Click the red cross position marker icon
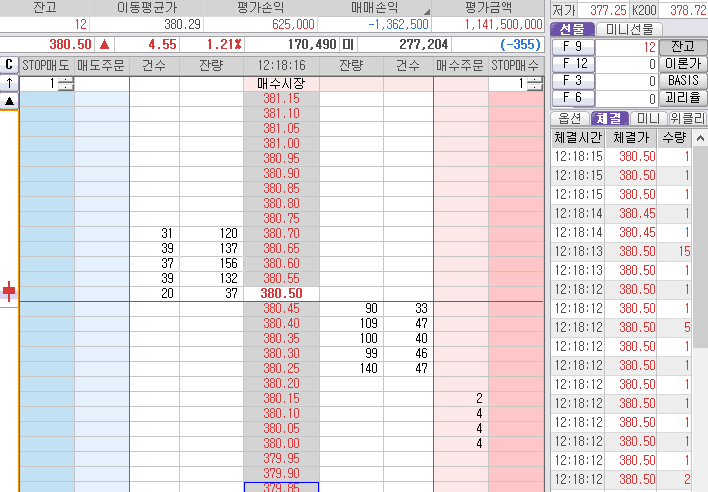 point(9,291)
